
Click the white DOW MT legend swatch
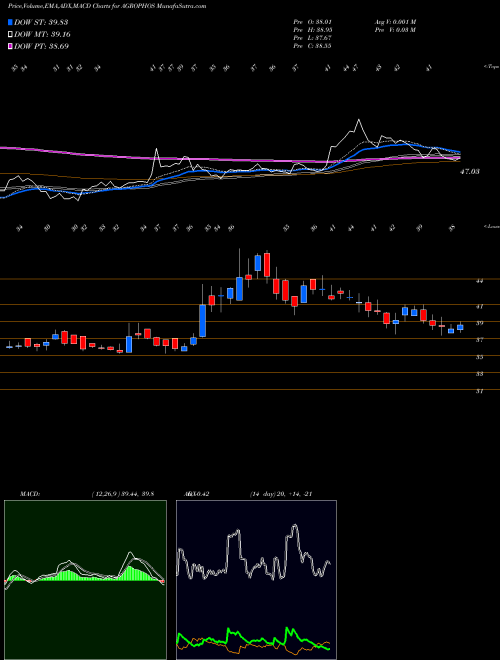[10, 35]
